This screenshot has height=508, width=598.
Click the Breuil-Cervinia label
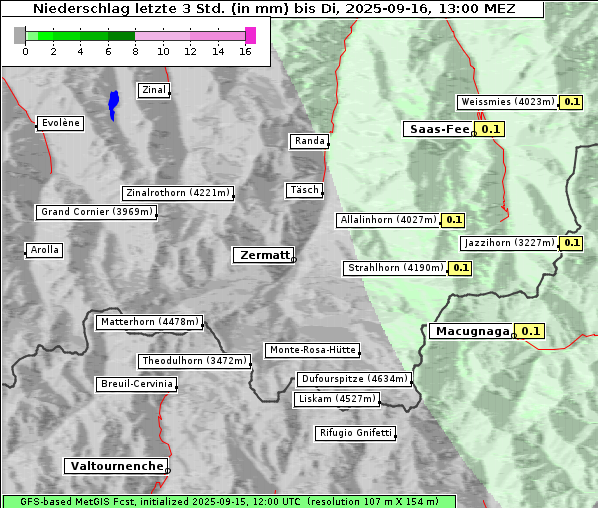(137, 384)
